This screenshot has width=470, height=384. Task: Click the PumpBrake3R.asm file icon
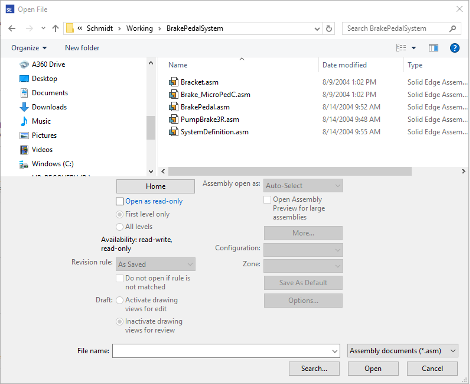pyautogui.click(x=173, y=119)
